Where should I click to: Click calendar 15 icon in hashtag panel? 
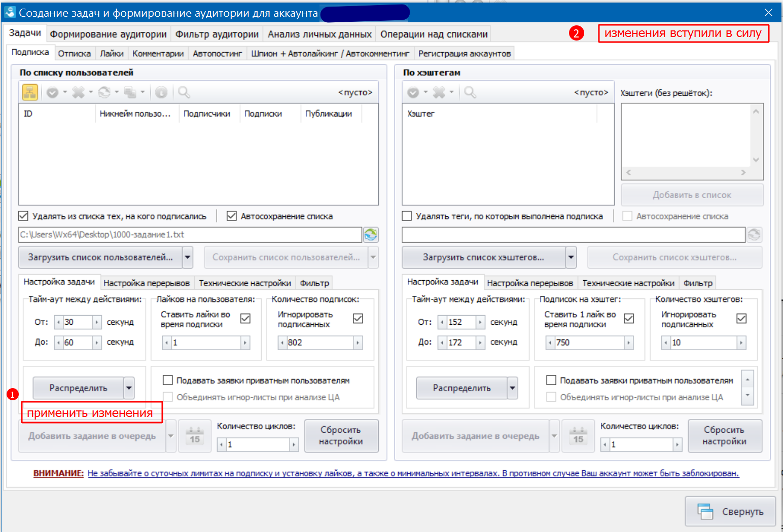[x=578, y=436]
